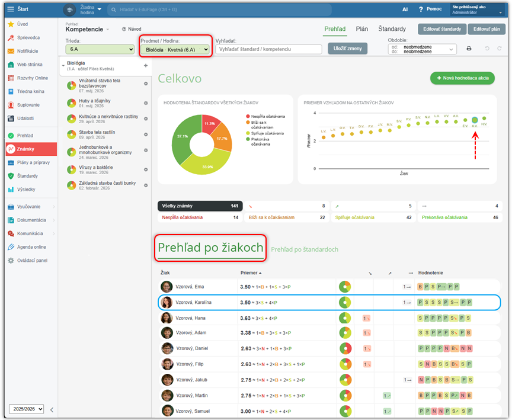Screen dimensions: 512x420
Task: Open Triedna kniha in the sidebar
Action: [31, 91]
